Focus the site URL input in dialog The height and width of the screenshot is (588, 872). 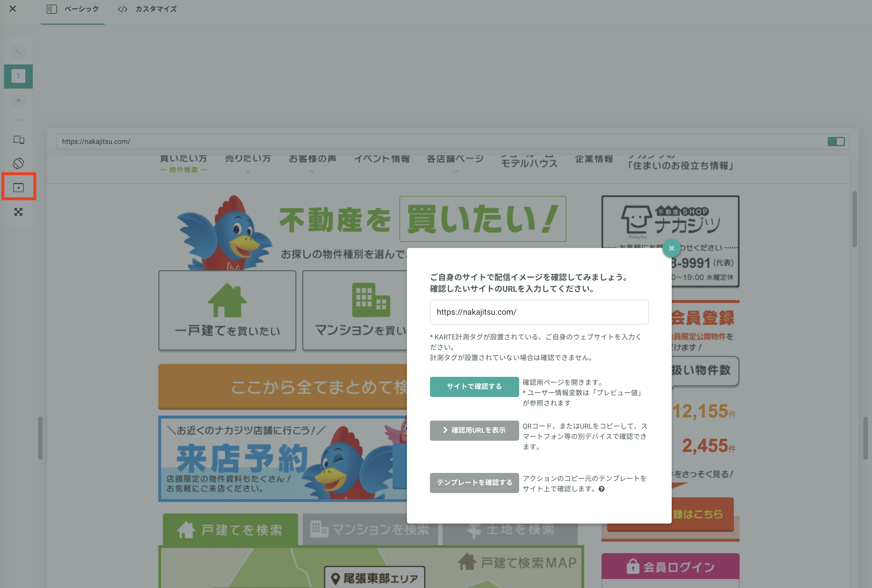tap(539, 312)
